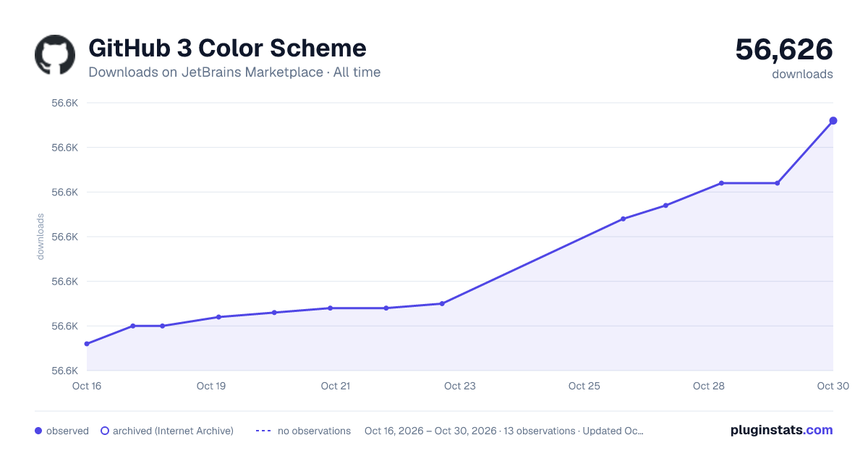Click the vertical 'downloads' y-axis title
868x456 pixels.
[41, 237]
